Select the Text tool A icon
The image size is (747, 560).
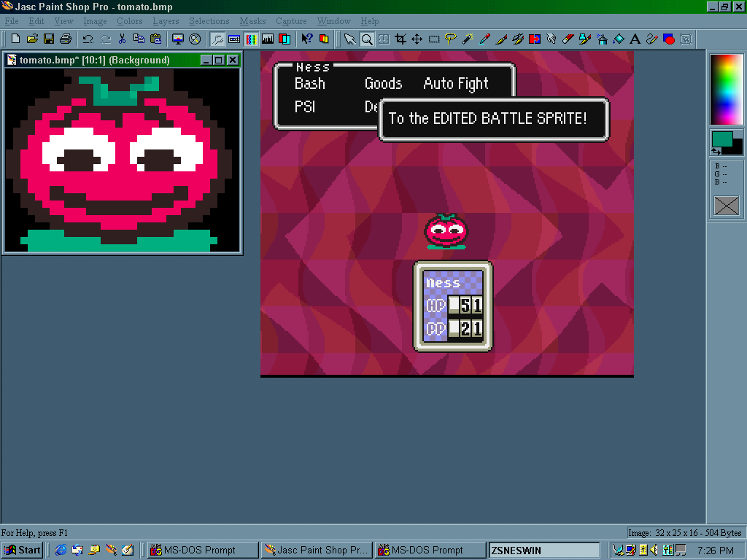(635, 39)
